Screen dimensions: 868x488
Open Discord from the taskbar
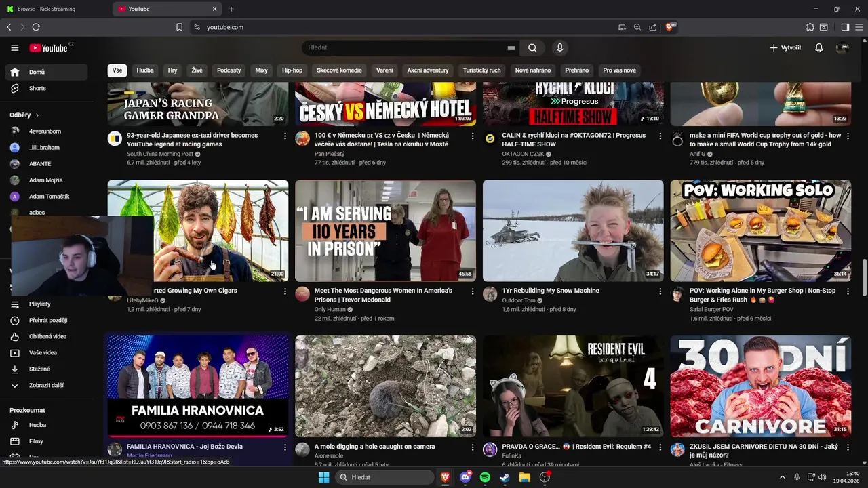pyautogui.click(x=465, y=477)
